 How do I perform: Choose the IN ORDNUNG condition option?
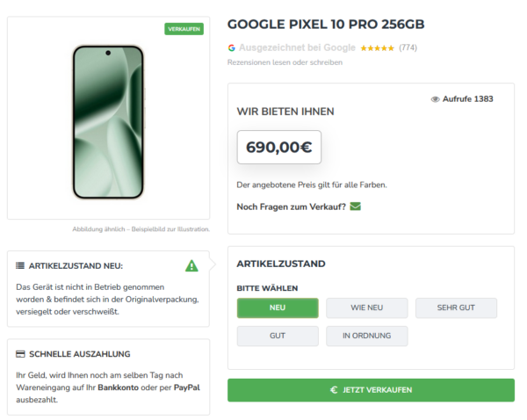(367, 336)
